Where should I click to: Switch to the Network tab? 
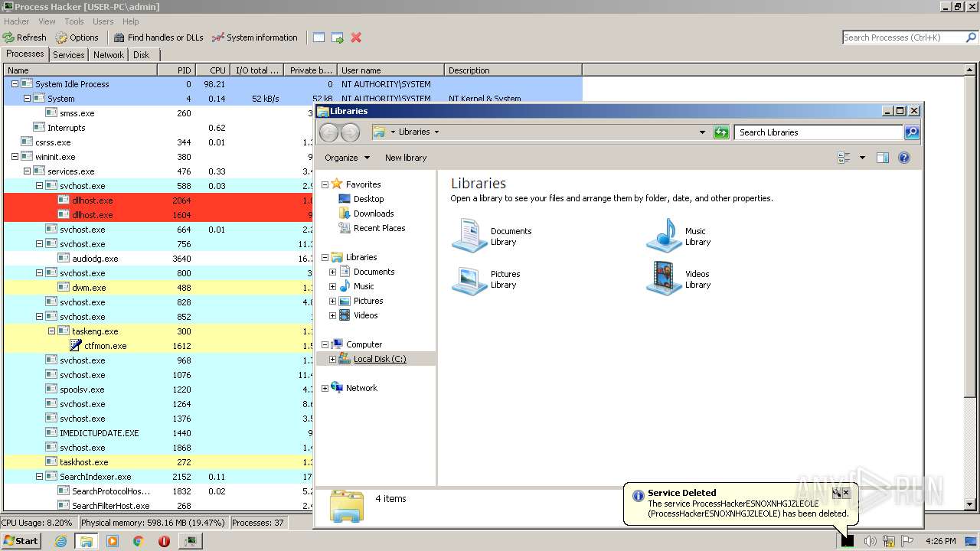tap(109, 55)
